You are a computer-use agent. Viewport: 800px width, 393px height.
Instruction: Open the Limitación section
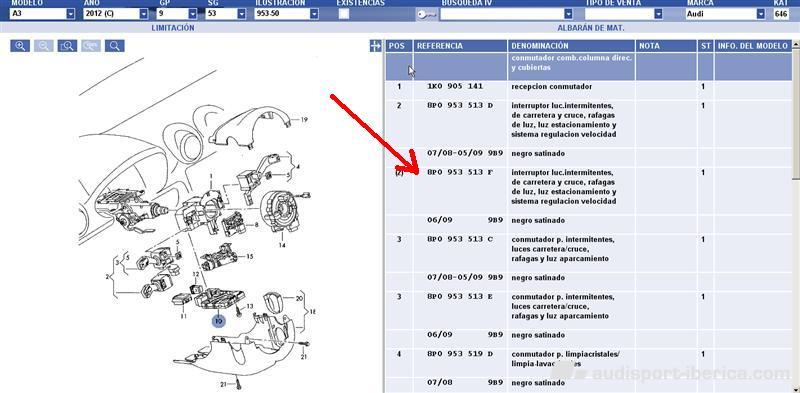click(173, 28)
